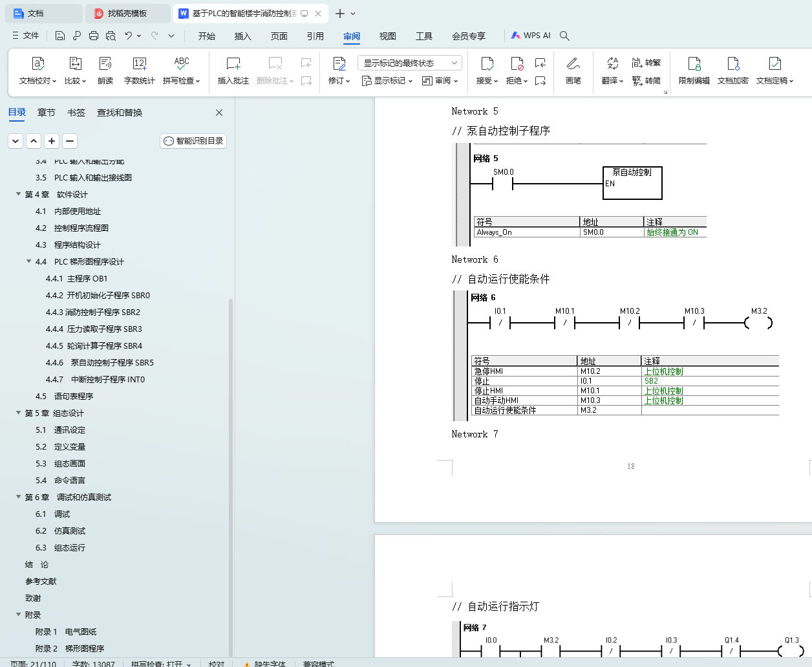Click the down chevron to expand outline levels
812x667 pixels.
16,140
